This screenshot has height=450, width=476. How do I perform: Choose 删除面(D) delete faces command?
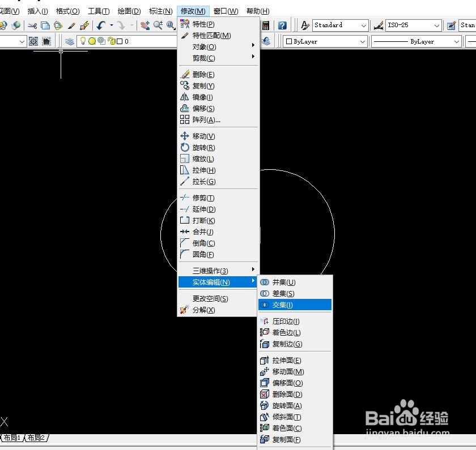(x=295, y=394)
